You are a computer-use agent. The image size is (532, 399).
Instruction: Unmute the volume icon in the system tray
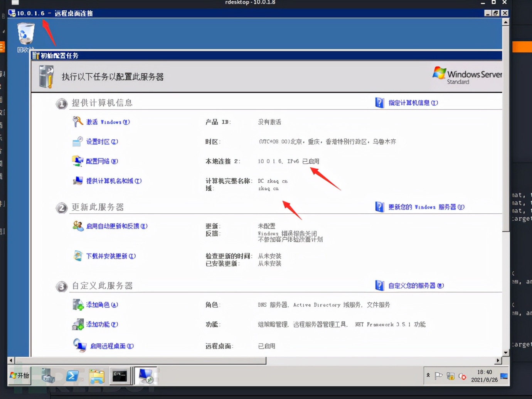coord(462,375)
